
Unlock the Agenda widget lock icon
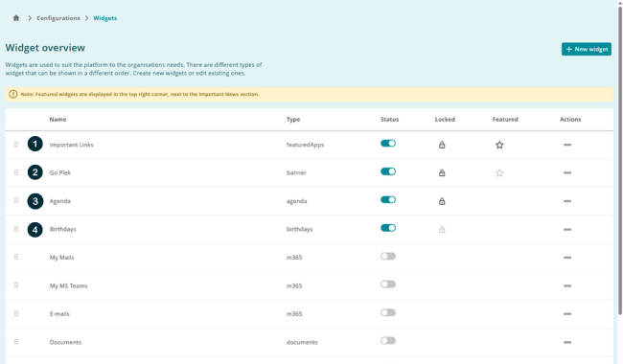point(442,201)
